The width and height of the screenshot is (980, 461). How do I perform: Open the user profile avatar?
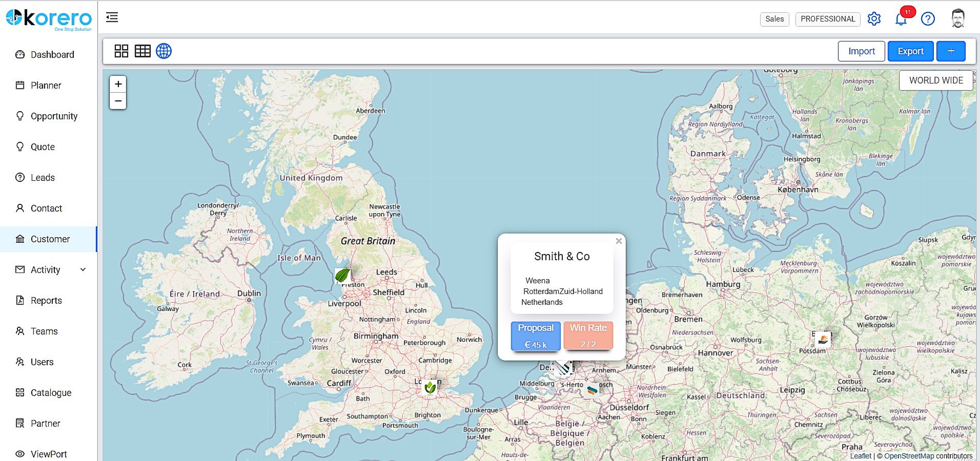(x=958, y=18)
